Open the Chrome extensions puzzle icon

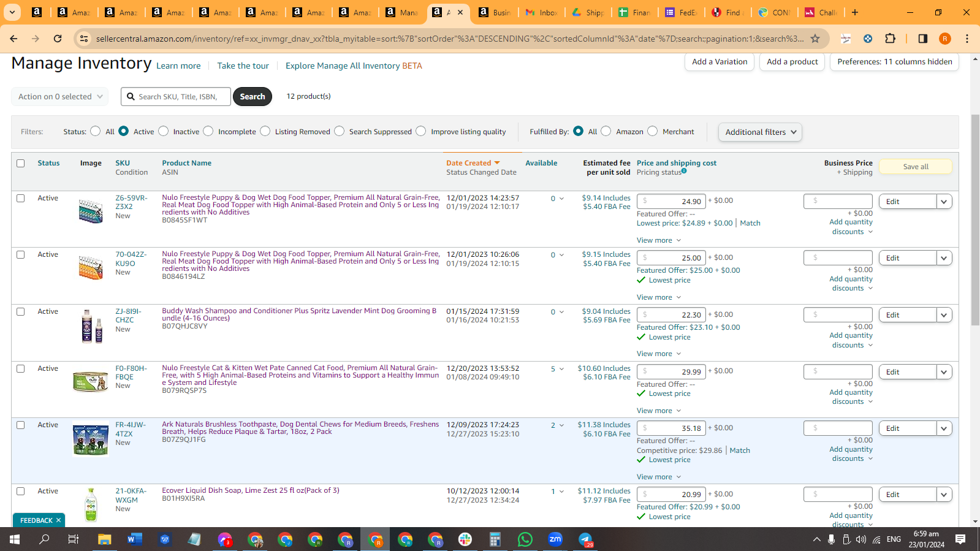891,39
